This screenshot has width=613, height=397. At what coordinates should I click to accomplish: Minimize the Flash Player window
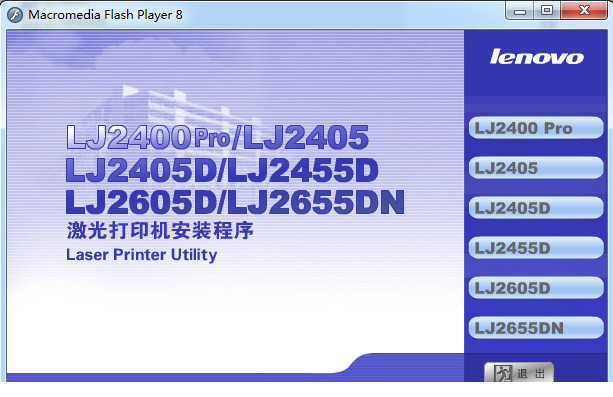pos(520,11)
